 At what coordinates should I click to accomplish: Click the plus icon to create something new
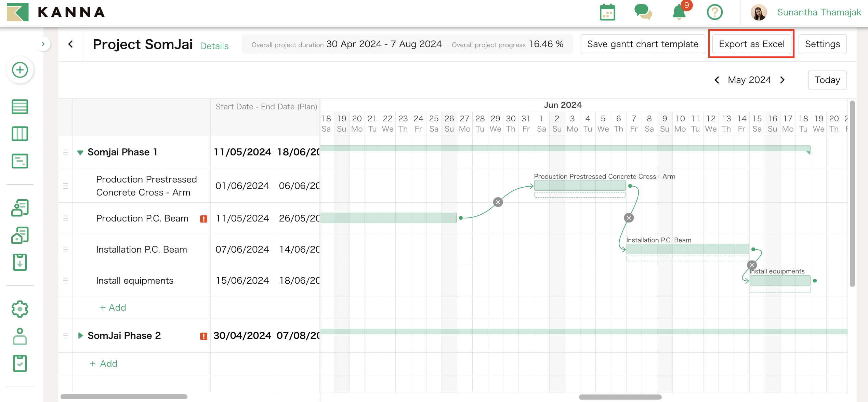point(19,70)
